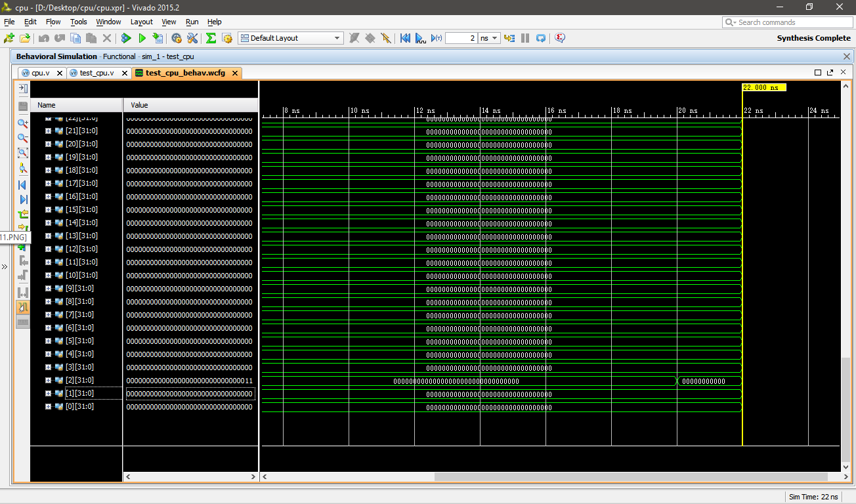Open the Window menu
The image size is (856, 504).
(x=108, y=22)
